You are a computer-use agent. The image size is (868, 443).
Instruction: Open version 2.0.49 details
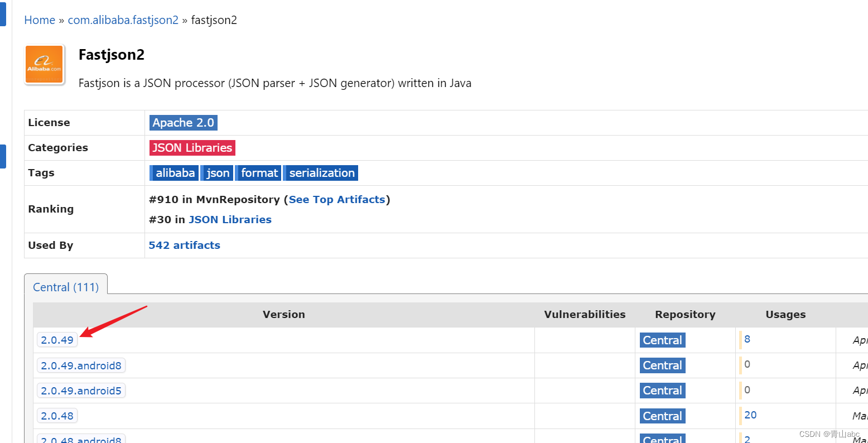pos(56,339)
